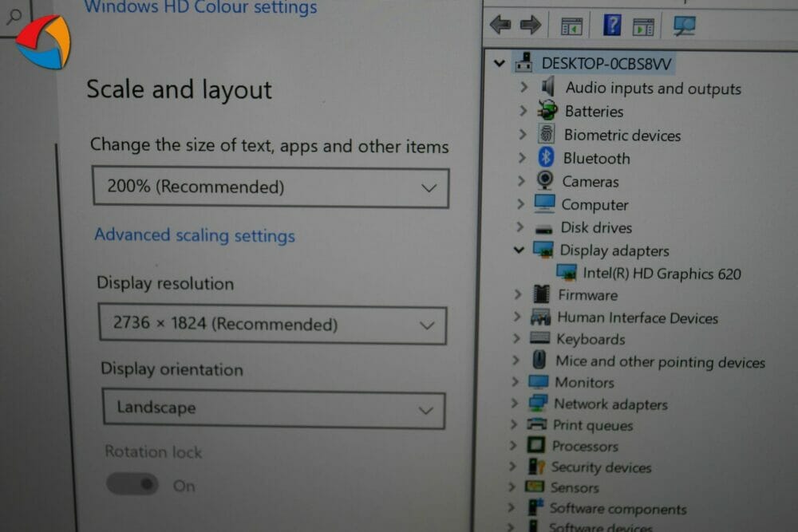Expand the Security devices category
This screenshot has width=798, height=532.
tap(512, 466)
